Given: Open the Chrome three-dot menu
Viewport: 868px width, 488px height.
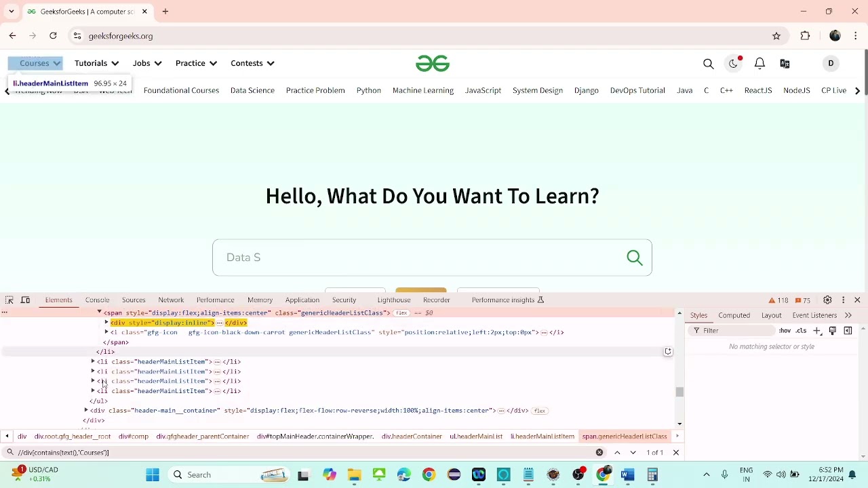Looking at the screenshot, I should pos(856,36).
